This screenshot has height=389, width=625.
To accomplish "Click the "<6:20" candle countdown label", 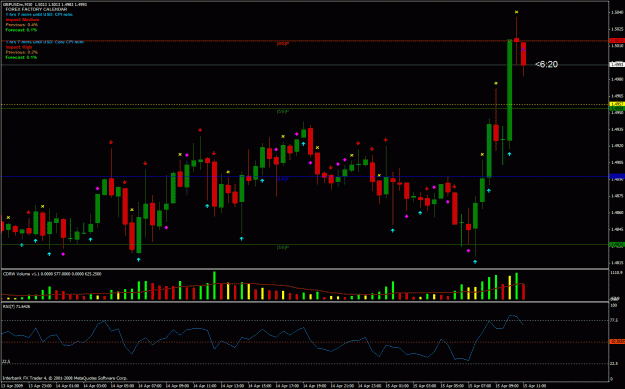I will click(x=546, y=64).
